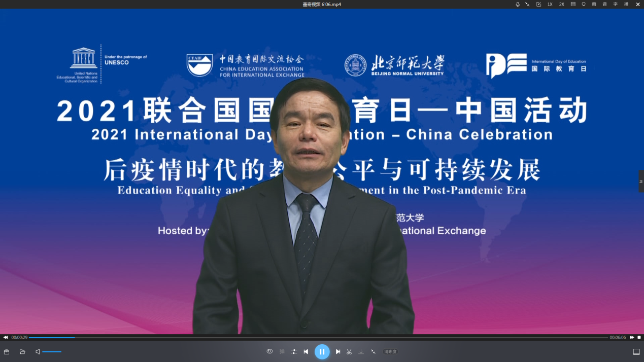Screen dimensions: 644x362
Task: Pause the video playback
Action: pyautogui.click(x=322, y=351)
